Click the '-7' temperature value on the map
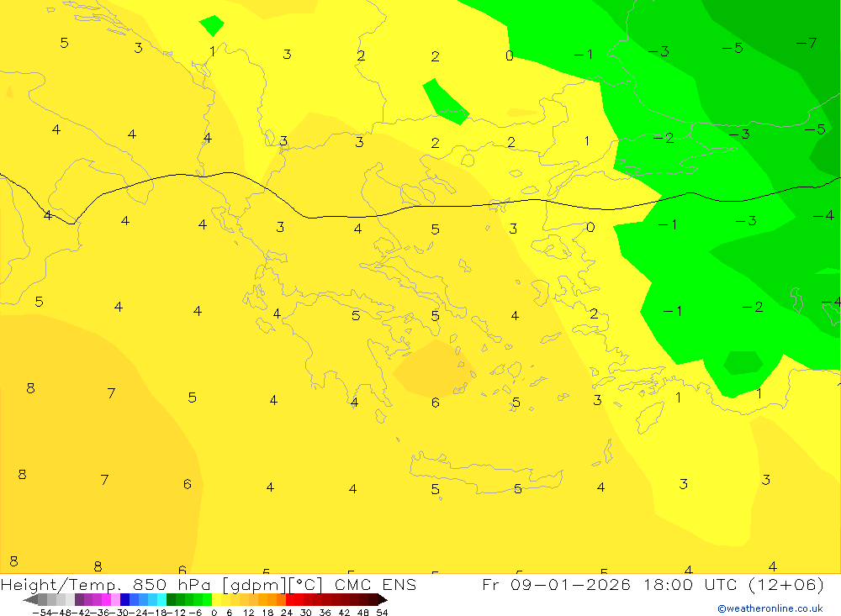This screenshot has height=616, width=841. click(807, 43)
